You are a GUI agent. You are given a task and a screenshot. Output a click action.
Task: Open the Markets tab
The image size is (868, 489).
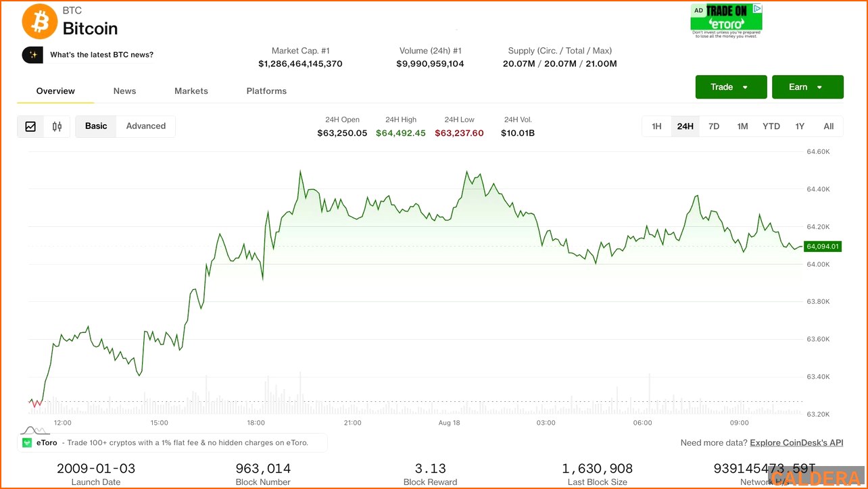[191, 91]
